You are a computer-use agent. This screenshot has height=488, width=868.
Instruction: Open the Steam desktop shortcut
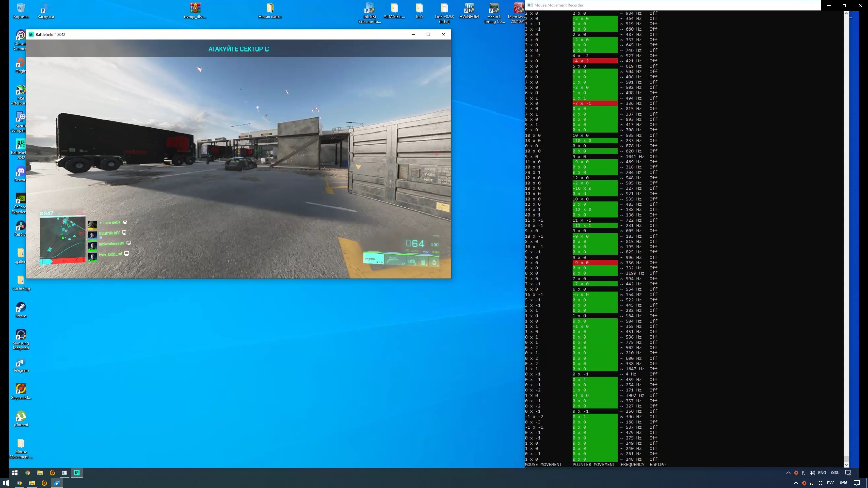[21, 308]
